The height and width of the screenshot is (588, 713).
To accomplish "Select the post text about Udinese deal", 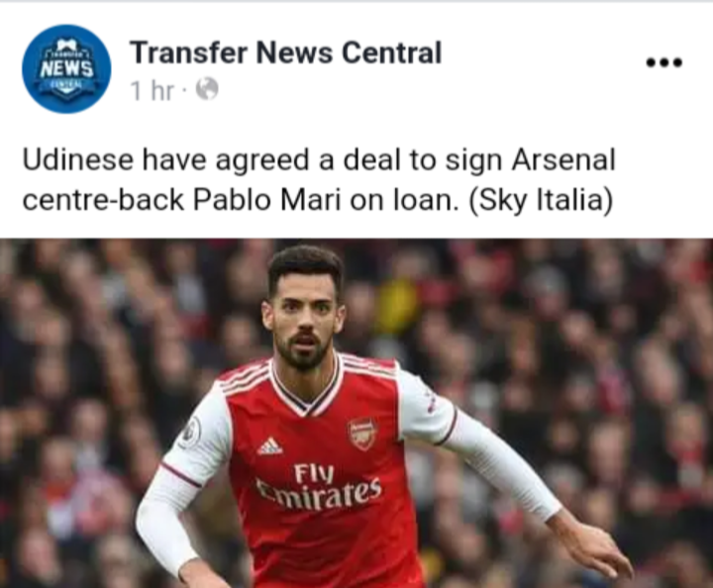I will click(319, 180).
